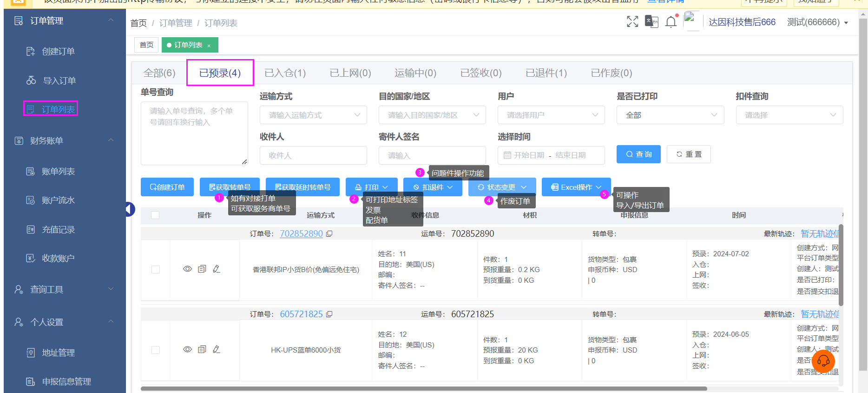Click the copy icon in order 702852890 row actions
Viewport: 868px width, 393px height.
point(202,269)
